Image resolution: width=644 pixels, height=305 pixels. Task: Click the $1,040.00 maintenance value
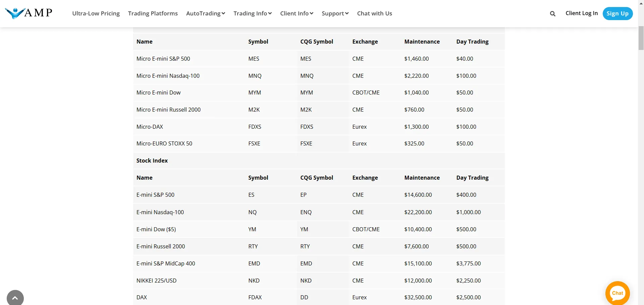click(417, 93)
